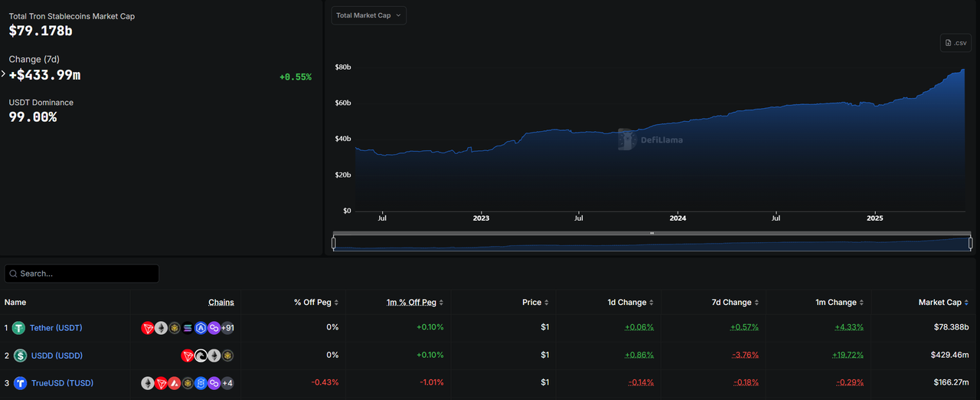Sort by the Price column
Screen dimensions: 980x400
tap(536, 303)
